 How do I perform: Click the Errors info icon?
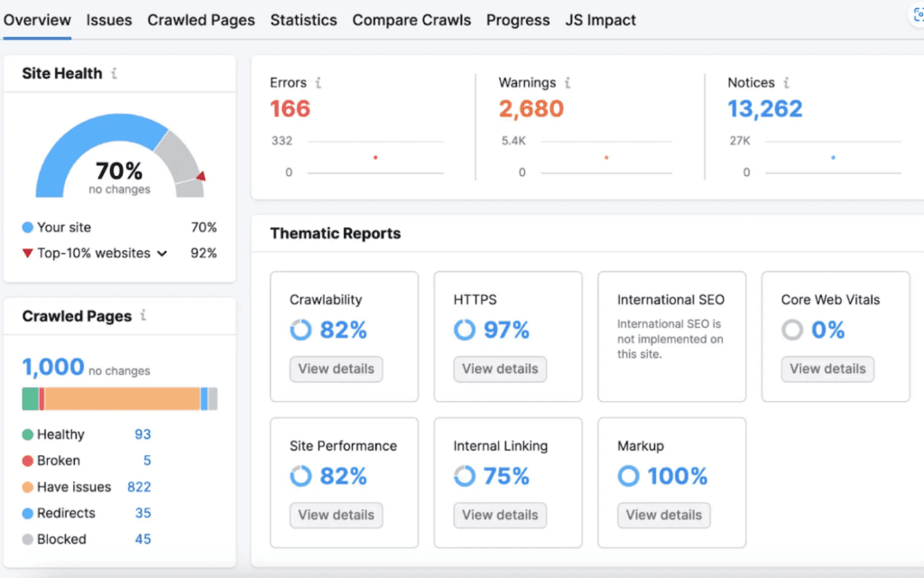click(319, 82)
